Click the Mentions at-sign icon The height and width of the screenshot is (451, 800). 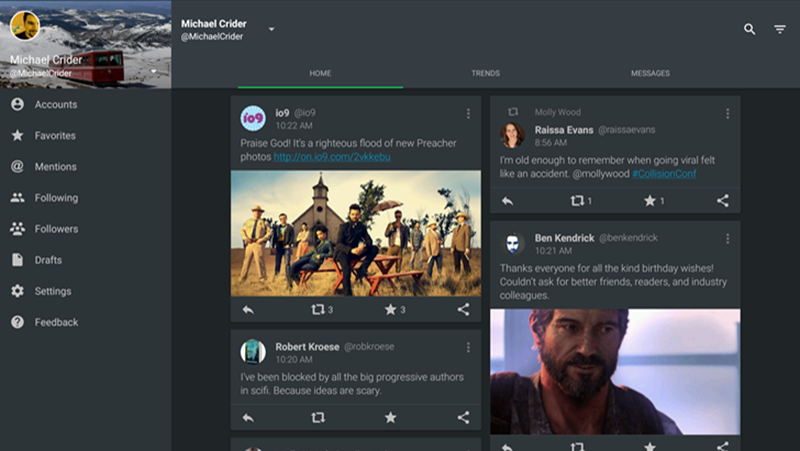[17, 166]
